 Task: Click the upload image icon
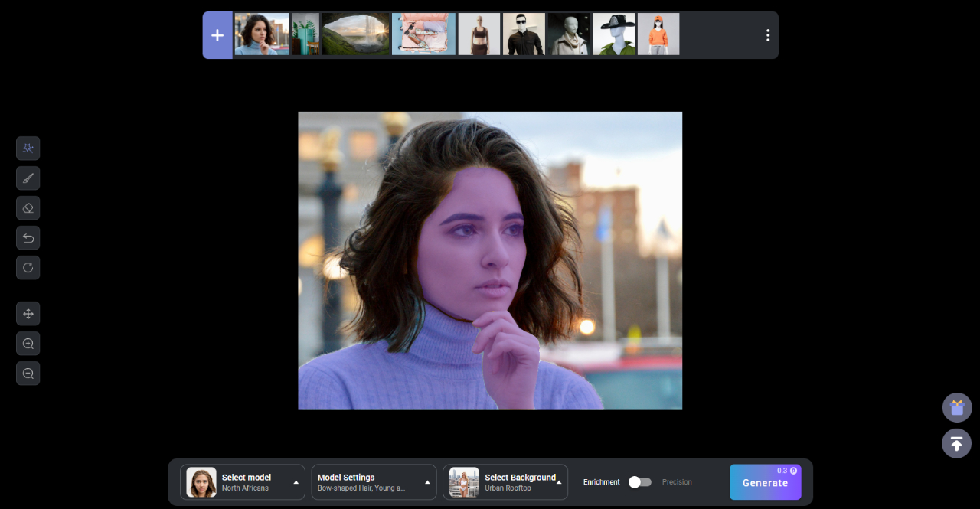point(956,443)
